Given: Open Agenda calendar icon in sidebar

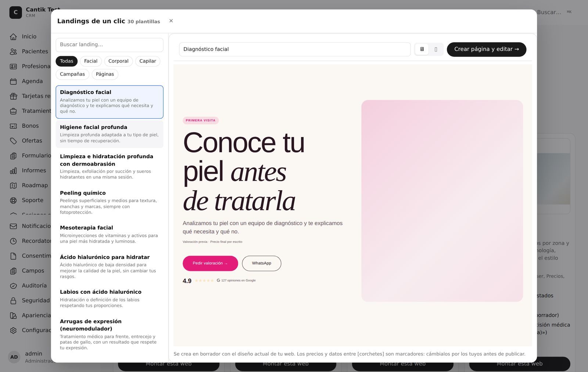Looking at the screenshot, I should 13,81.
